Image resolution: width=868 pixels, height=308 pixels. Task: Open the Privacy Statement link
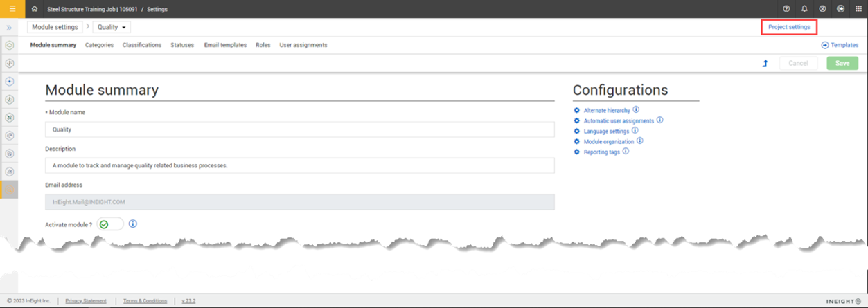coord(86,301)
